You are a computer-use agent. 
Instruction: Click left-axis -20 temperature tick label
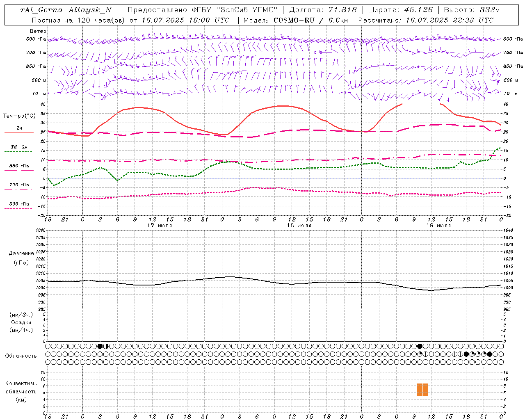[x=42, y=215]
